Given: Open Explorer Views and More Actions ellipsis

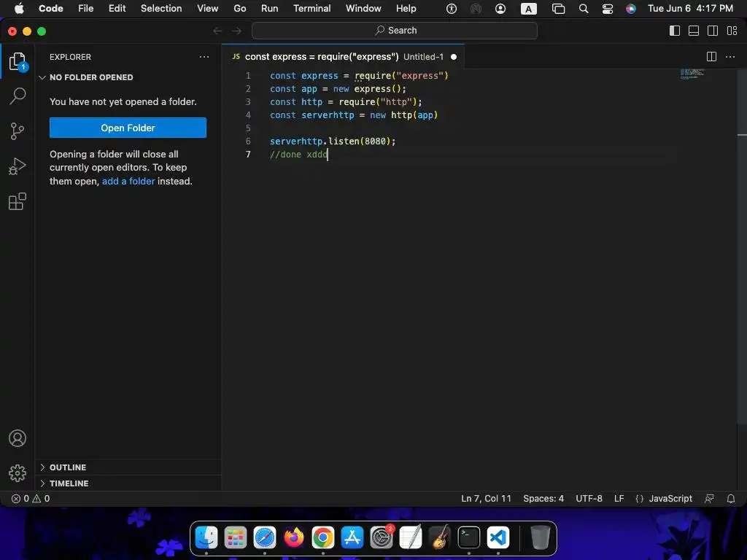Looking at the screenshot, I should coord(204,57).
